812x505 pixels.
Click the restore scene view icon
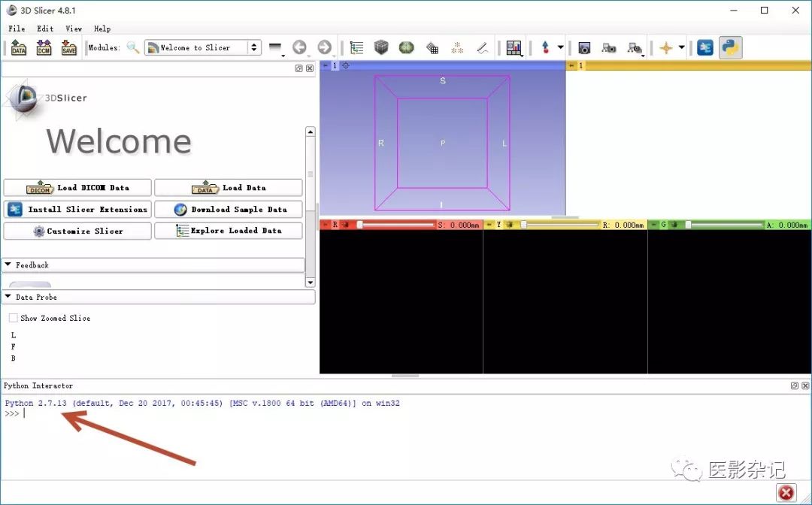pyautogui.click(x=635, y=48)
